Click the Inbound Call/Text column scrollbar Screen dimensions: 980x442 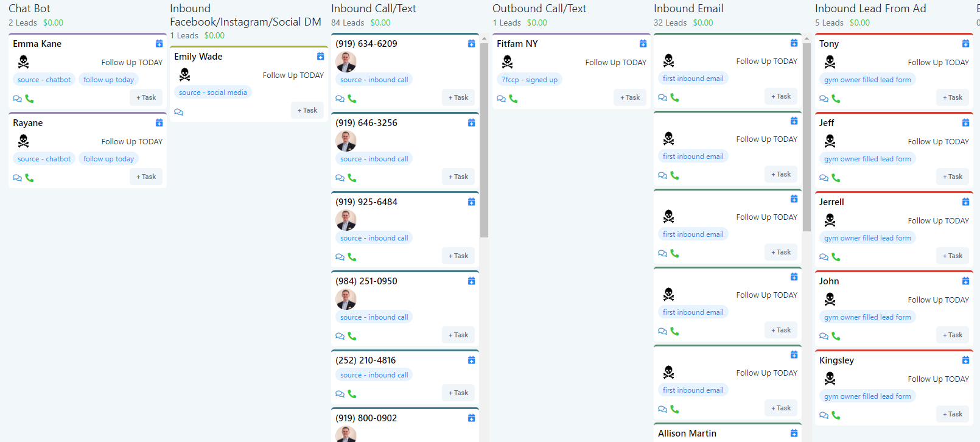484,140
